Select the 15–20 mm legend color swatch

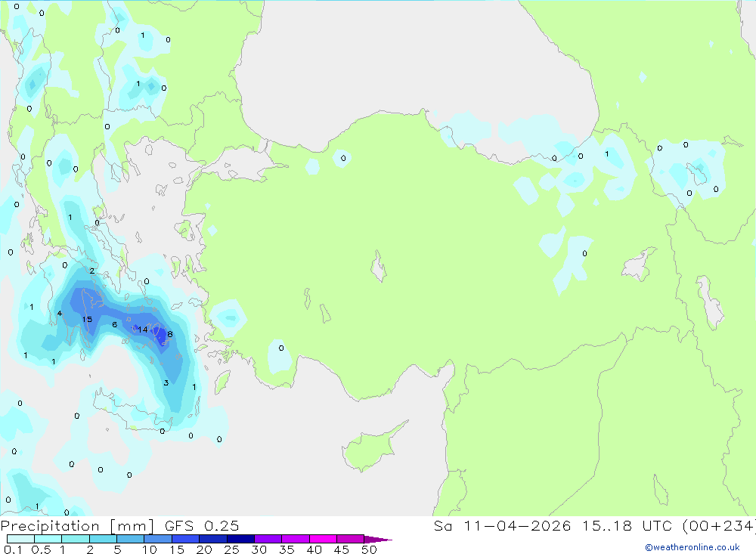coord(186,539)
